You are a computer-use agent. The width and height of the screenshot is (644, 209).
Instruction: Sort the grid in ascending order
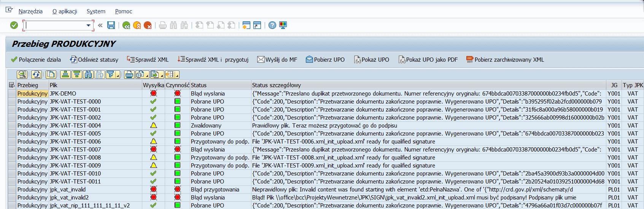pos(65,74)
